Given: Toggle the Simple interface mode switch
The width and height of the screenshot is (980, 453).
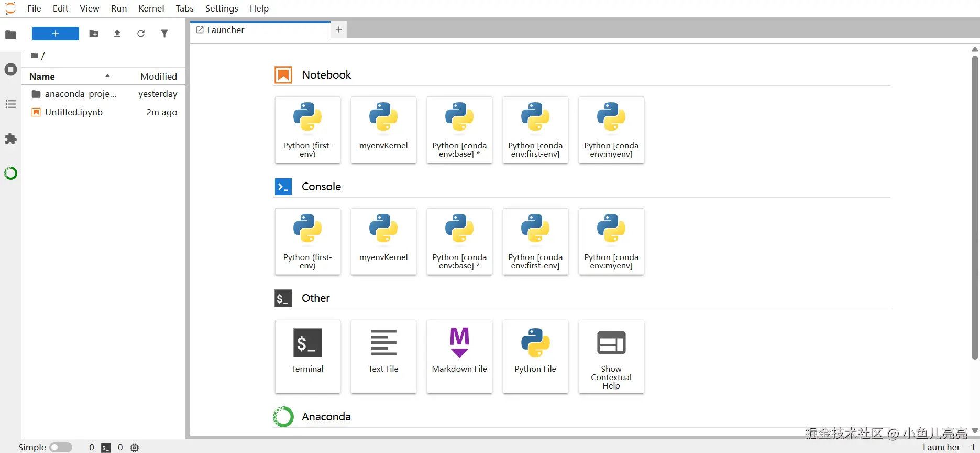Looking at the screenshot, I should [61, 447].
